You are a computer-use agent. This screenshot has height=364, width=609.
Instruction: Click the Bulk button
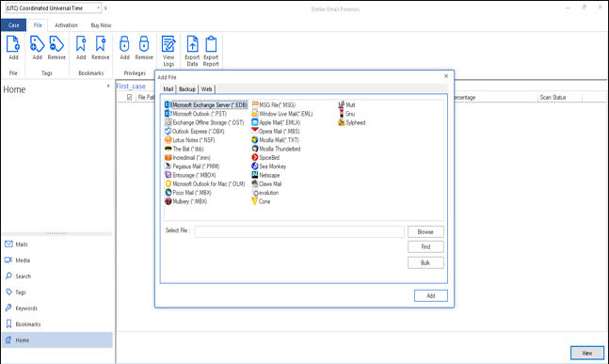[x=425, y=262]
